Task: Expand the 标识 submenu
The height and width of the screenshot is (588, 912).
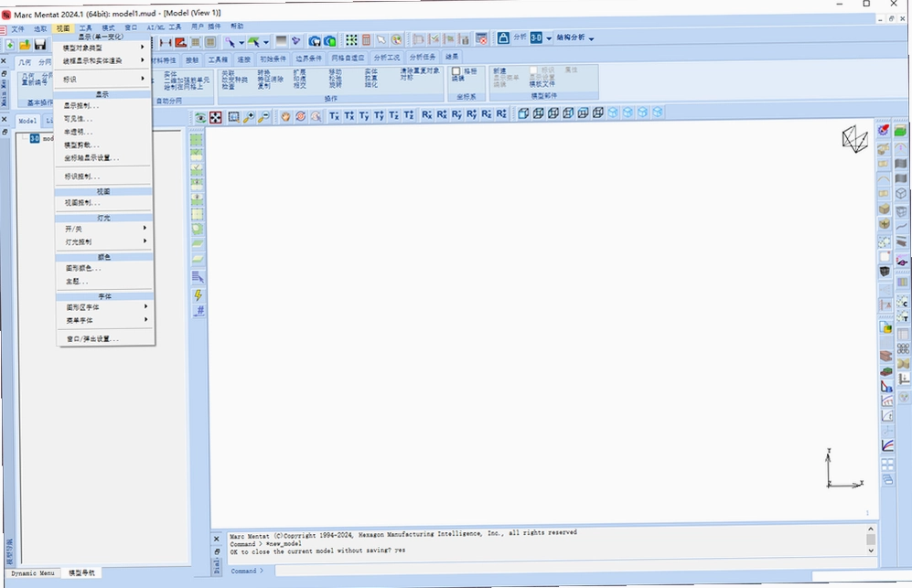Action: click(x=103, y=79)
